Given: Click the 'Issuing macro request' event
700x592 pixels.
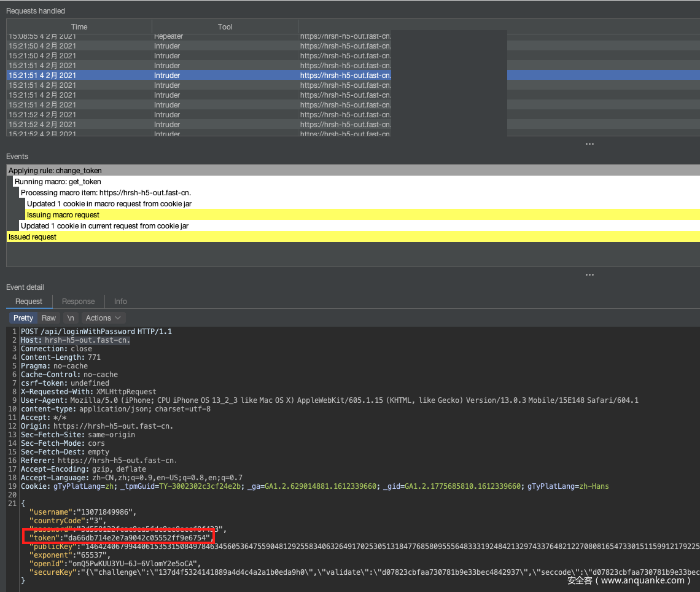Looking at the screenshot, I should 63,215.
